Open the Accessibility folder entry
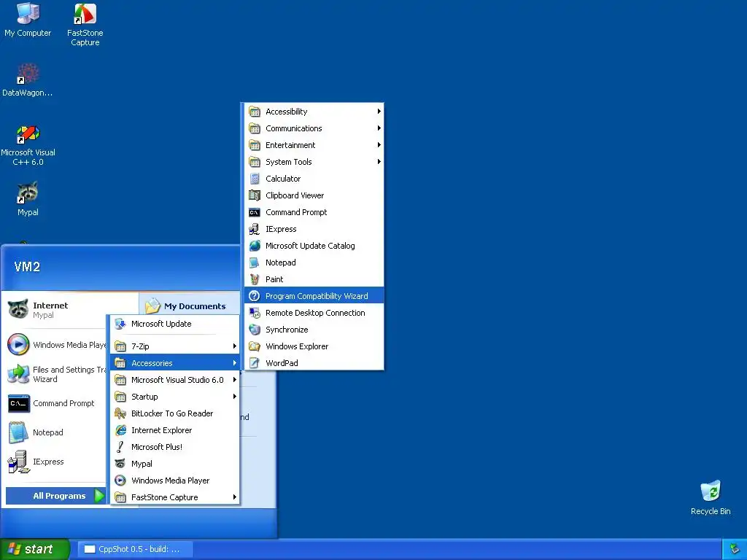The image size is (747, 560). [314, 112]
